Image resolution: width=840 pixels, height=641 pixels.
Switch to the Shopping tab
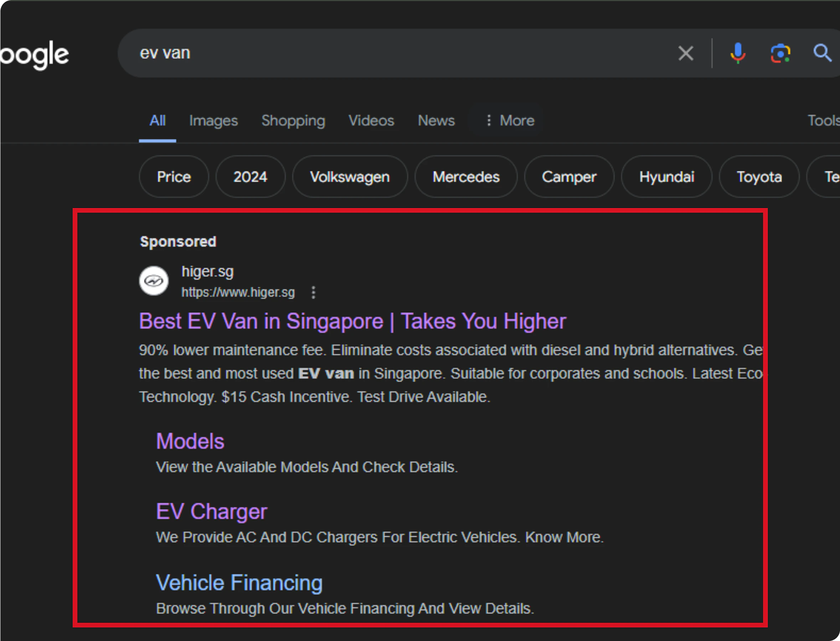click(x=293, y=121)
